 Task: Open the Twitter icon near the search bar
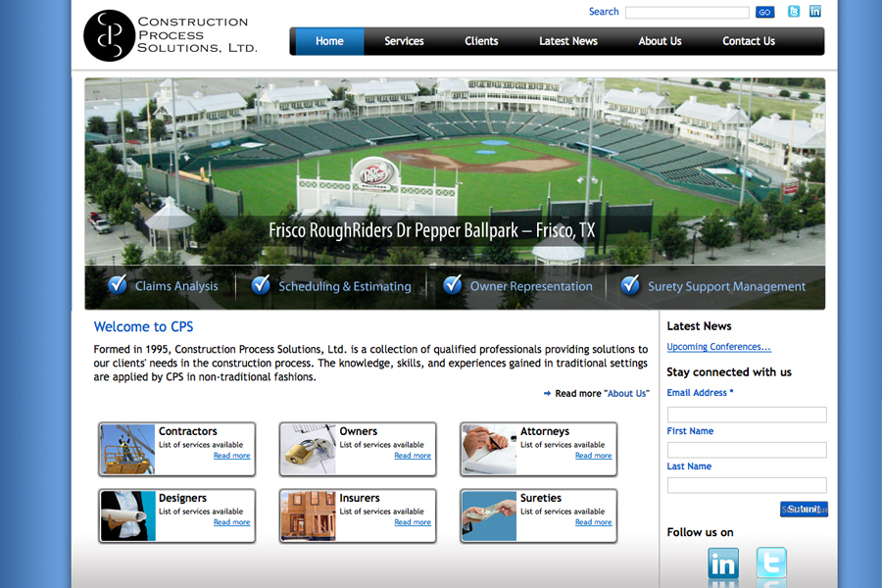click(793, 12)
